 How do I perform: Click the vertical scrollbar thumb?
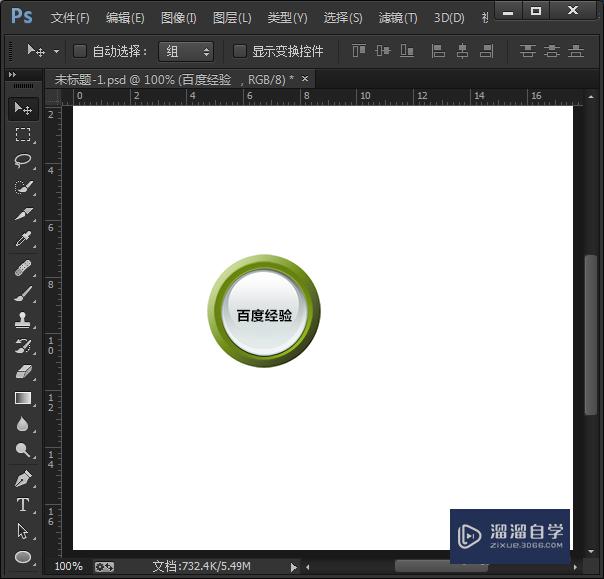click(591, 334)
